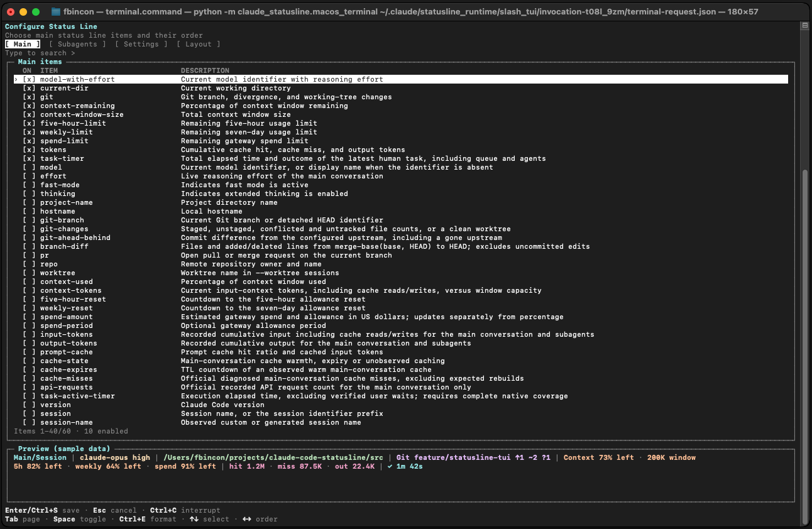This screenshot has height=529, width=812.
Task: Click the spend-period item name
Action: [x=67, y=326]
